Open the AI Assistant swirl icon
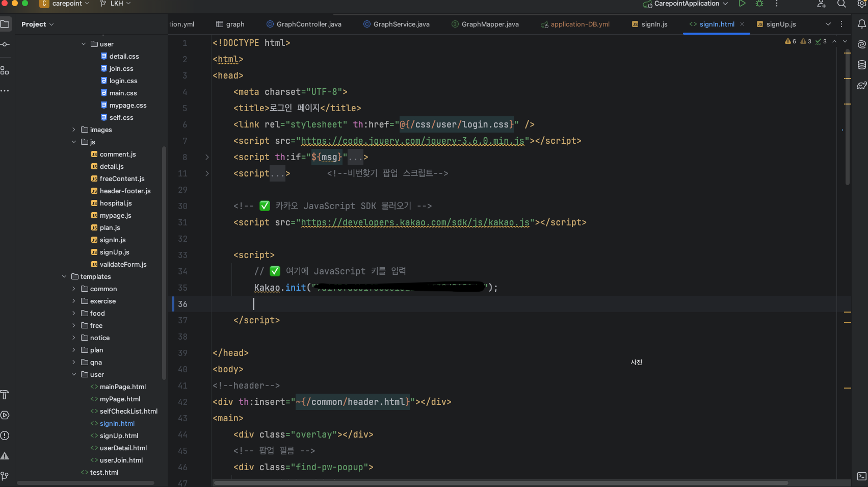This screenshot has height=487, width=868. (x=862, y=44)
